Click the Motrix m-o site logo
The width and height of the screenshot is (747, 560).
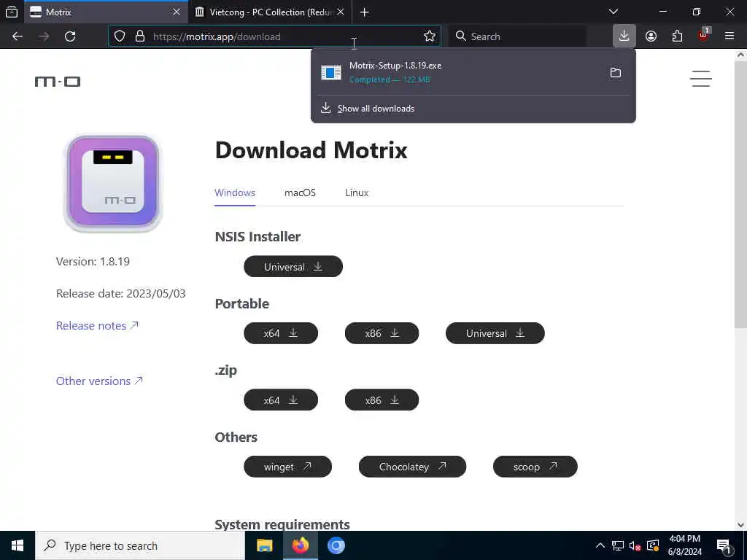coord(58,82)
